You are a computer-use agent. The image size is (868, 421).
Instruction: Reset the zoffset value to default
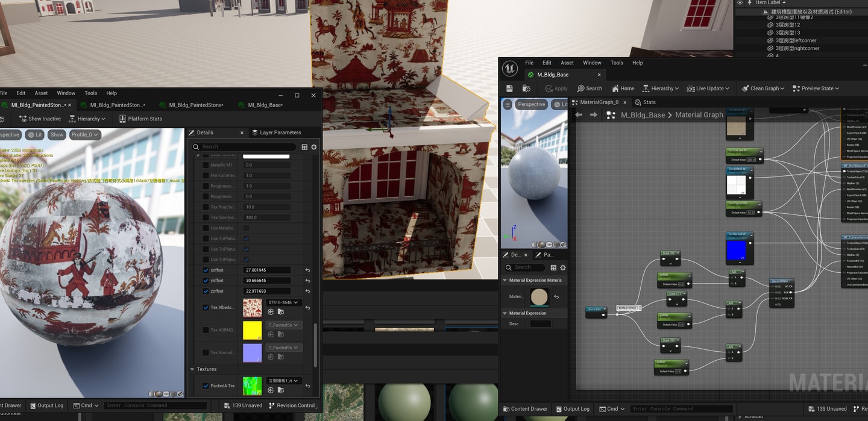tap(307, 292)
